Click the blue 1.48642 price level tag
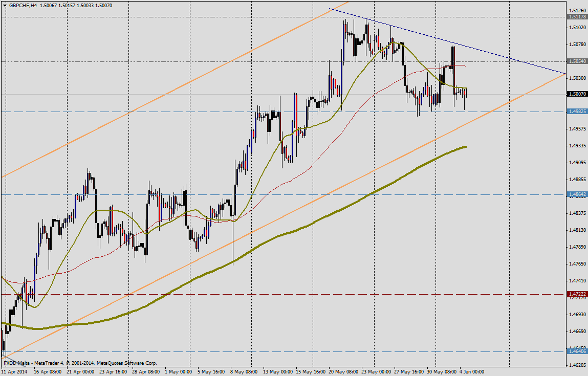588x376 pixels. (x=577, y=194)
